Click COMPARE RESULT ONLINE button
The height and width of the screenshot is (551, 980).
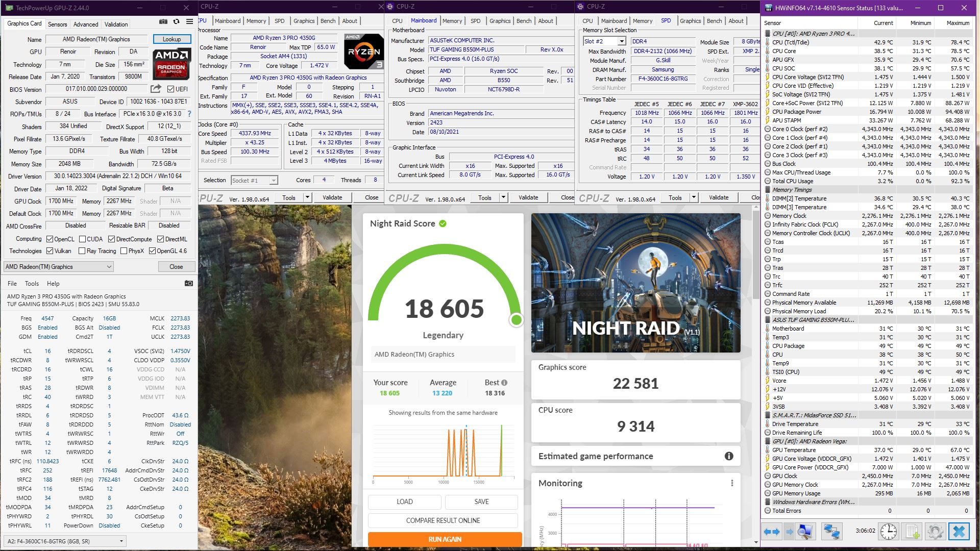tap(443, 520)
